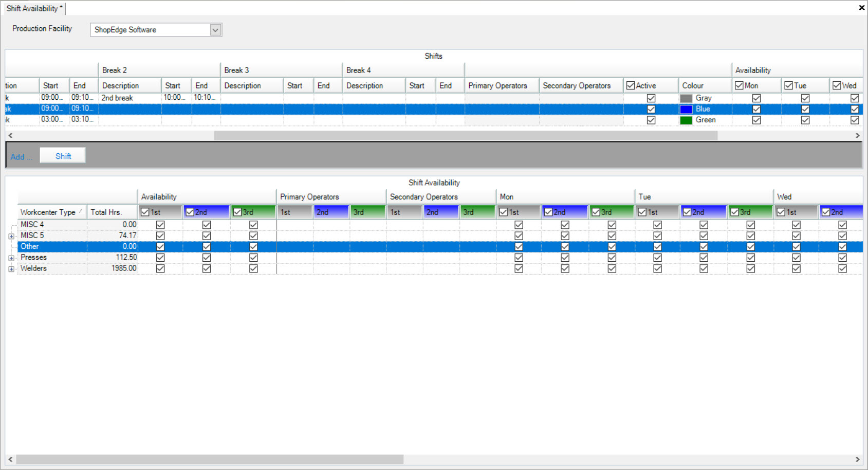868x470 pixels.
Task: Click the Primary Operators 1st column header
Action: tap(294, 212)
